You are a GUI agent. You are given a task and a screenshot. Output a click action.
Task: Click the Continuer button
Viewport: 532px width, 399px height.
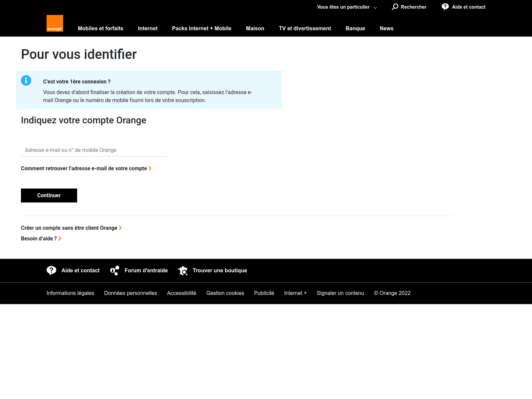pyautogui.click(x=49, y=196)
